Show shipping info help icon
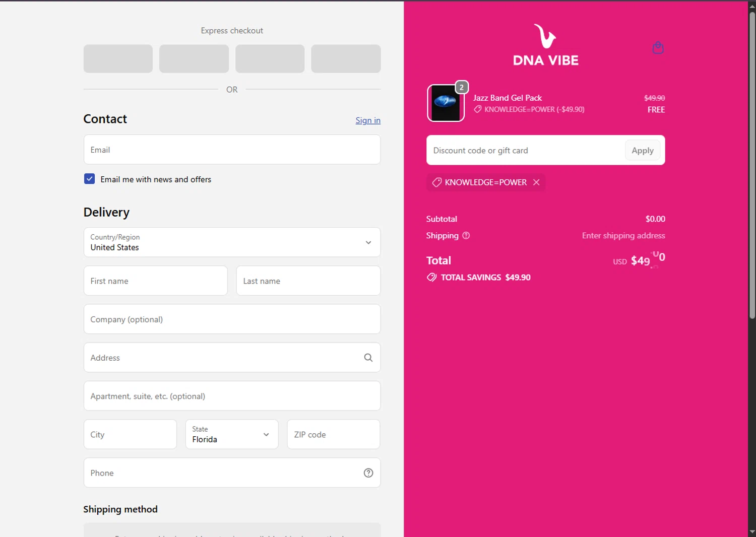This screenshot has width=756, height=537. [466, 235]
